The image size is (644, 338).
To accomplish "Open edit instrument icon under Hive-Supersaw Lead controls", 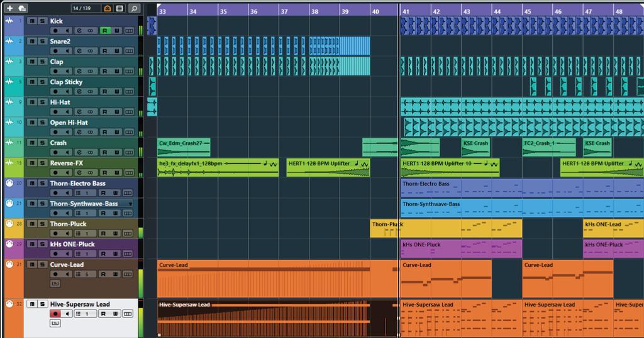I will [x=55, y=323].
